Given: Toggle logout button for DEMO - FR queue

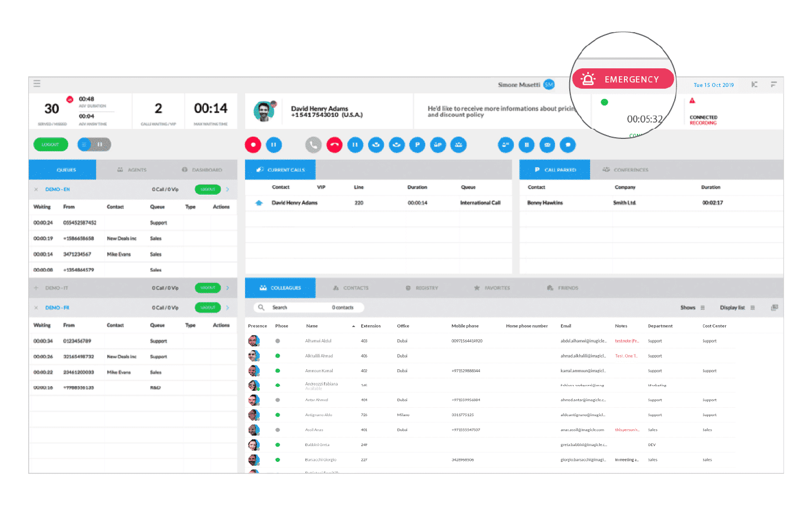Looking at the screenshot, I should pyautogui.click(x=207, y=308).
